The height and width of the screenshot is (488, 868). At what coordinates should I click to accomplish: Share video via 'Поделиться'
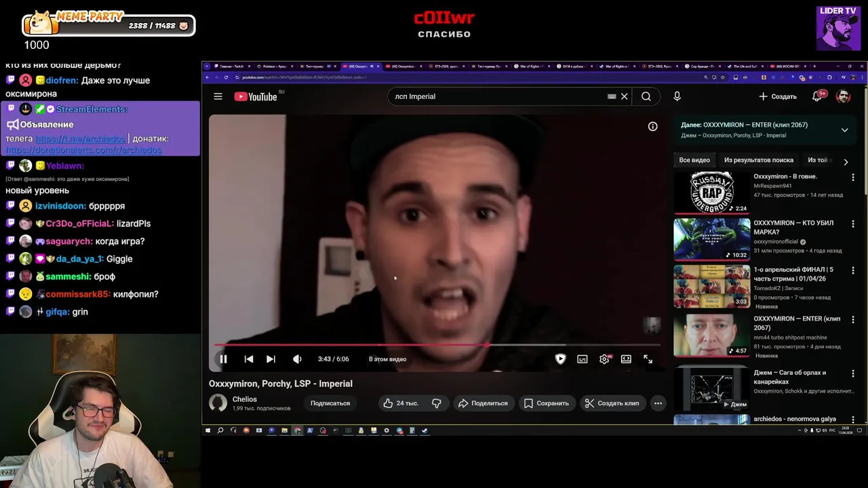pyautogui.click(x=483, y=403)
